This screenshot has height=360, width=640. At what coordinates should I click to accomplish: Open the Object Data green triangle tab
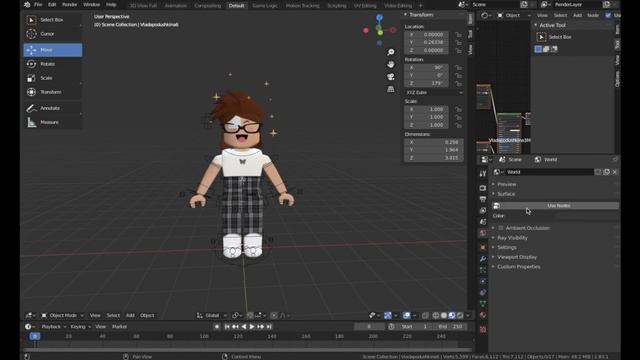click(x=483, y=304)
